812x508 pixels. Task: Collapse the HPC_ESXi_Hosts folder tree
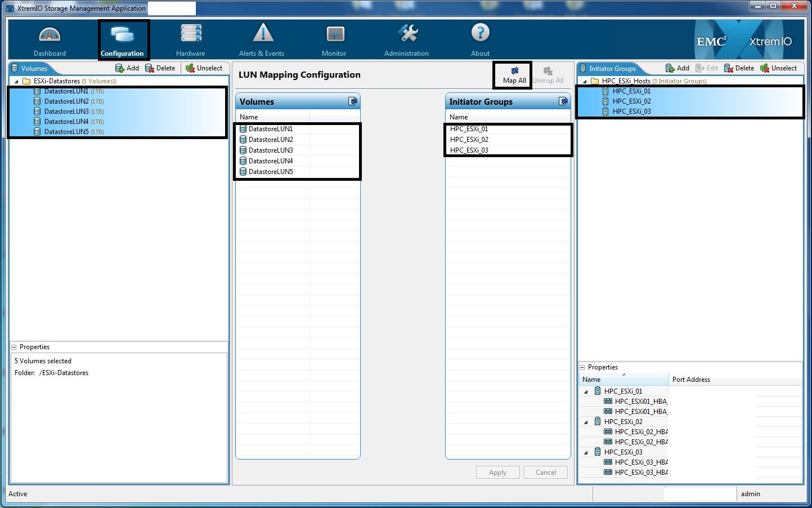tap(585, 82)
